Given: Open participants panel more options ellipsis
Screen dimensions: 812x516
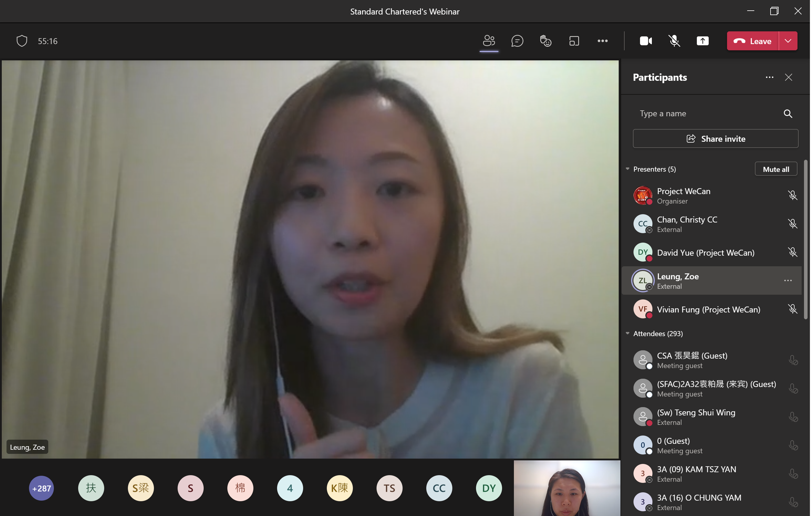Looking at the screenshot, I should click(x=769, y=77).
